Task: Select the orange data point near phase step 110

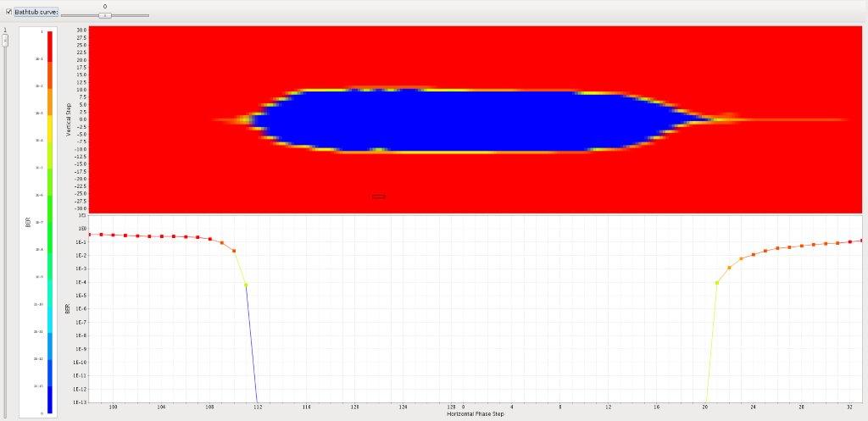Action: point(234,251)
